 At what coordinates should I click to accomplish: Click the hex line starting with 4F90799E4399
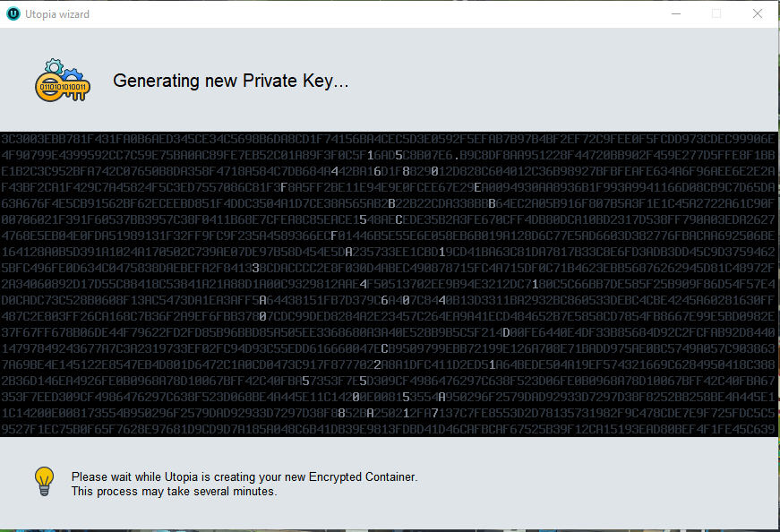[390, 155]
